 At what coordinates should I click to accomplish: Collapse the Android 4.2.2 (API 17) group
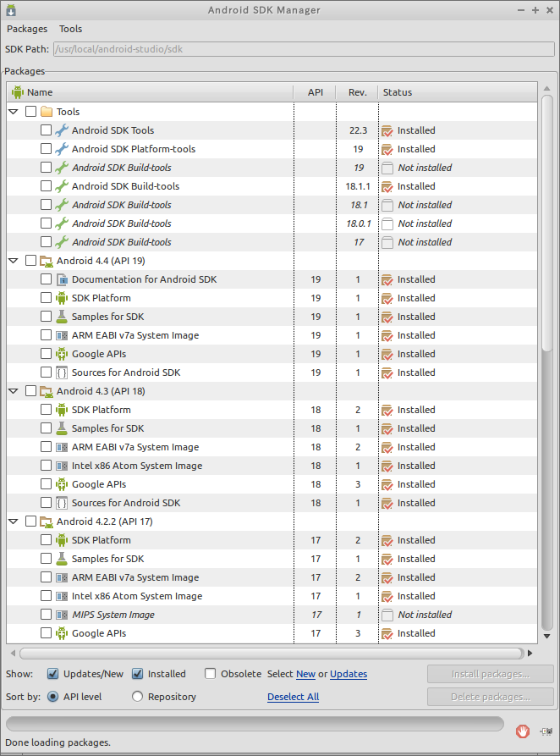(x=14, y=521)
